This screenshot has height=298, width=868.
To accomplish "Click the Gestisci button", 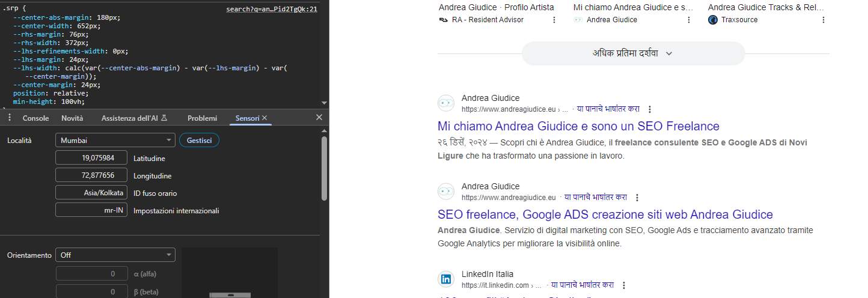I will click(199, 140).
